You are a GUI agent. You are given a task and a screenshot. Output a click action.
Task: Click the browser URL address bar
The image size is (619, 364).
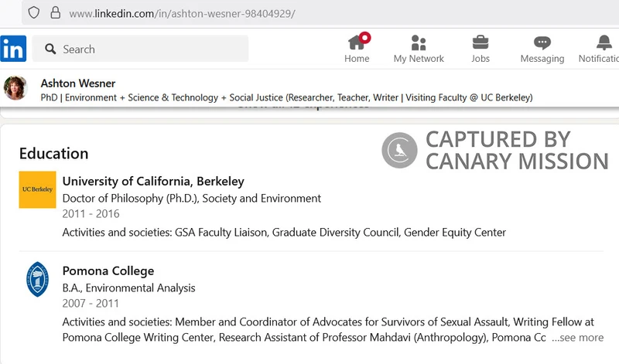click(320, 13)
